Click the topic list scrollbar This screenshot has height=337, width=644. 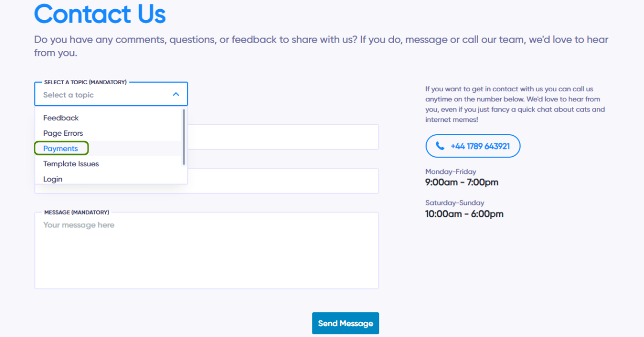pyautogui.click(x=184, y=137)
